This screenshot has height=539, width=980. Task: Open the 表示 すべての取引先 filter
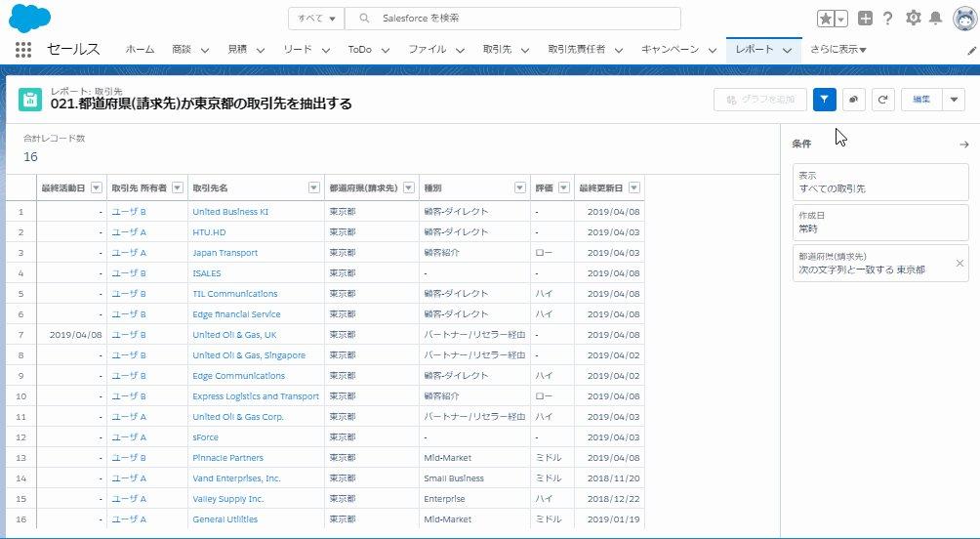coord(880,182)
